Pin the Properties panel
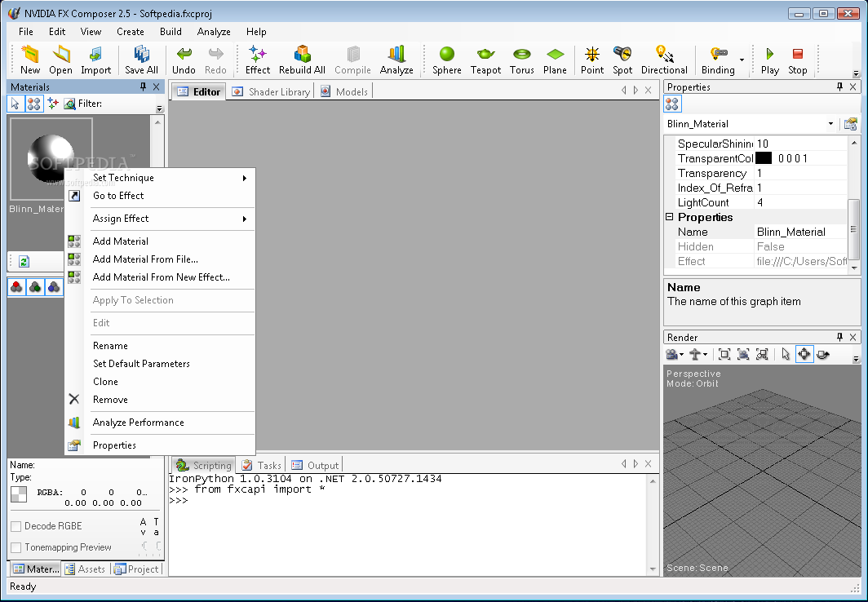Viewport: 868px width, 602px height. 839,86
